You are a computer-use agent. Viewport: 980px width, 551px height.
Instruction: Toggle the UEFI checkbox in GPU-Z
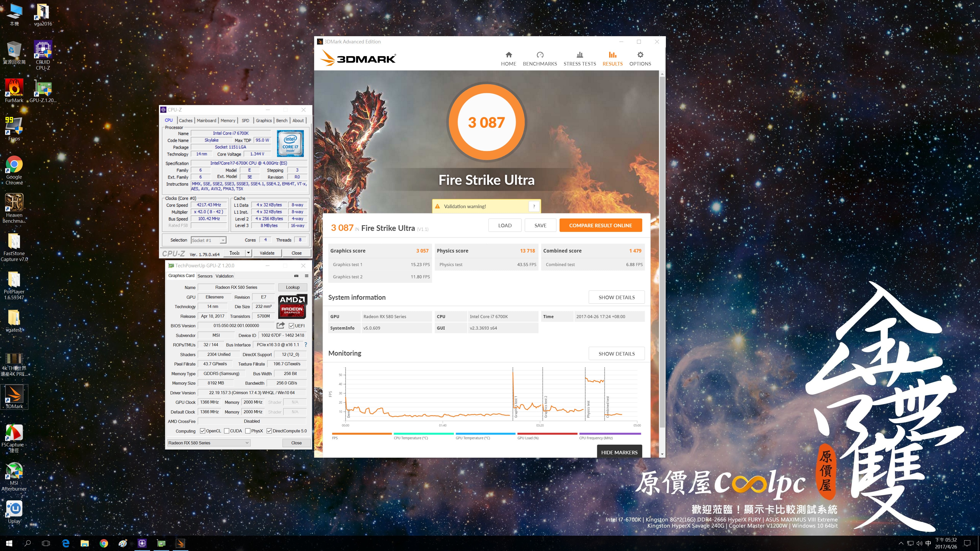291,325
